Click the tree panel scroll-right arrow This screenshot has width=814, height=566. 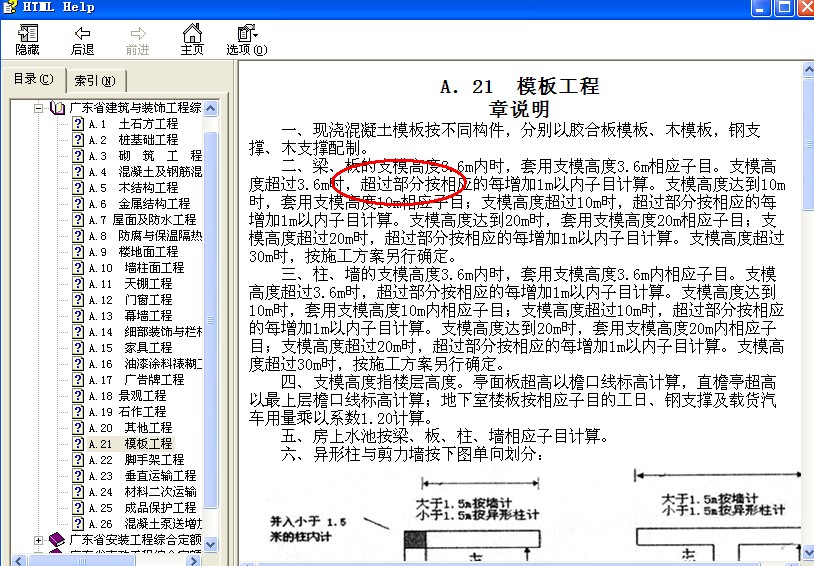tap(193, 560)
